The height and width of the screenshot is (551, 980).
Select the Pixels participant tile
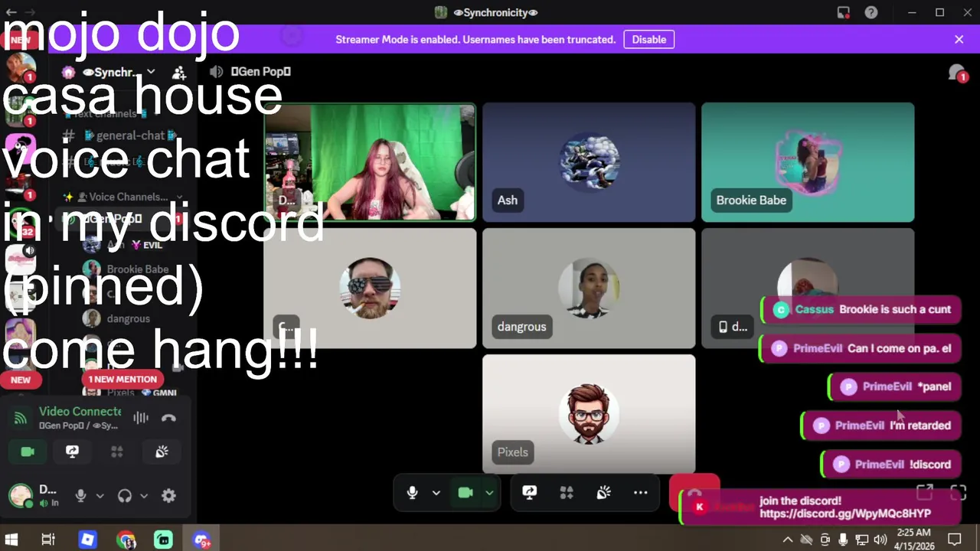pos(589,413)
